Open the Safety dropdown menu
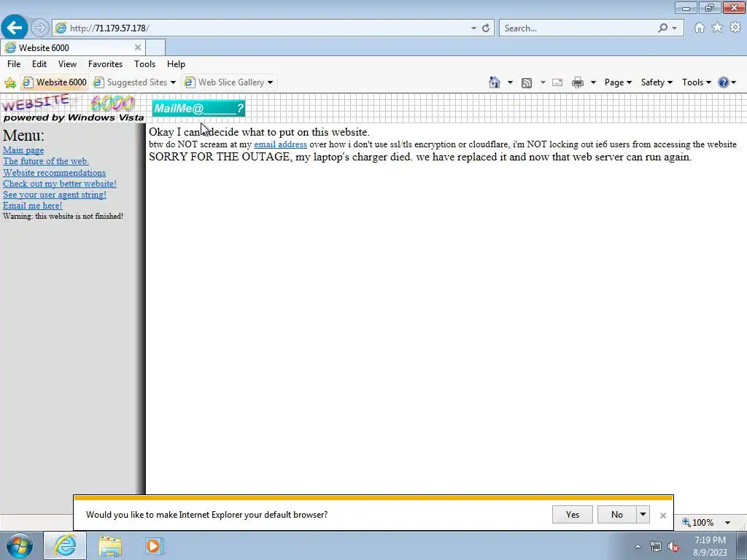This screenshot has height=560, width=747. (x=657, y=82)
